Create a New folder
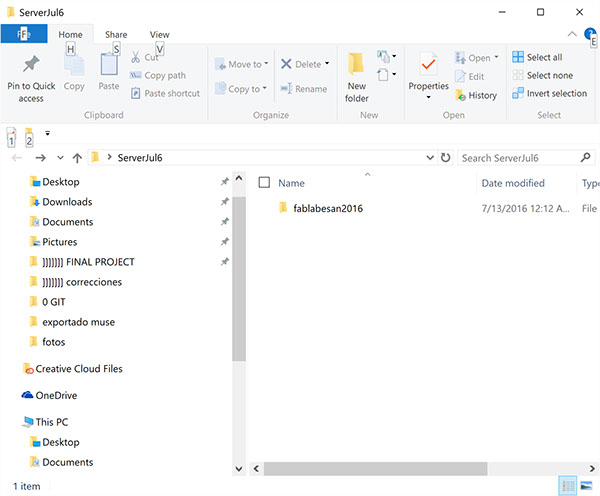Viewport: 600px width, 496px height. (356, 78)
